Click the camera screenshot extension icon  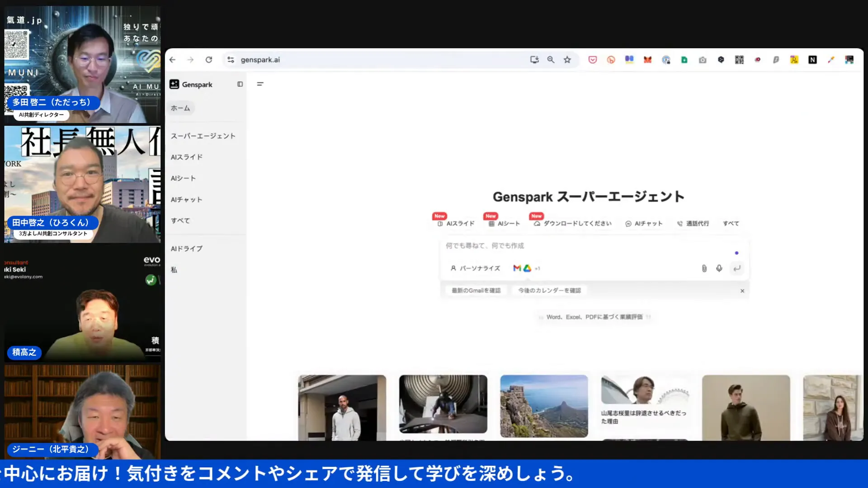703,60
